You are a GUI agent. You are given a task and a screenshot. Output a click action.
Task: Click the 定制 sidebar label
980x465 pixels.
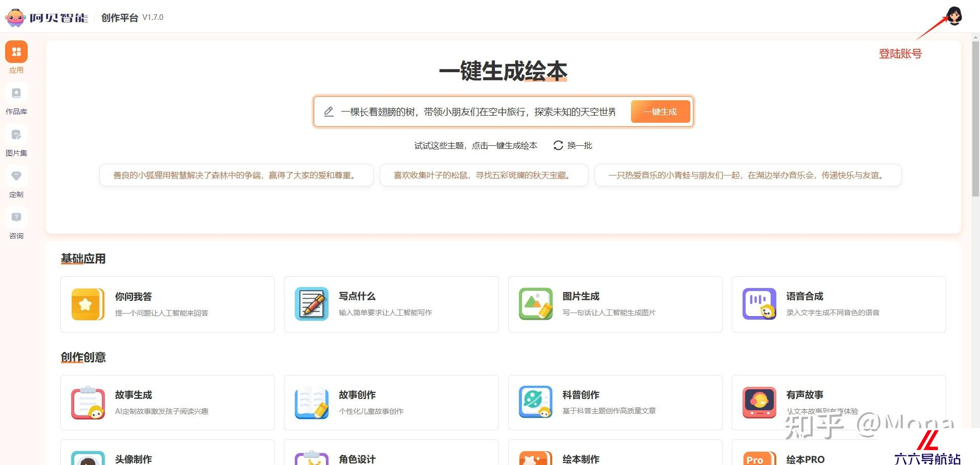tap(16, 194)
